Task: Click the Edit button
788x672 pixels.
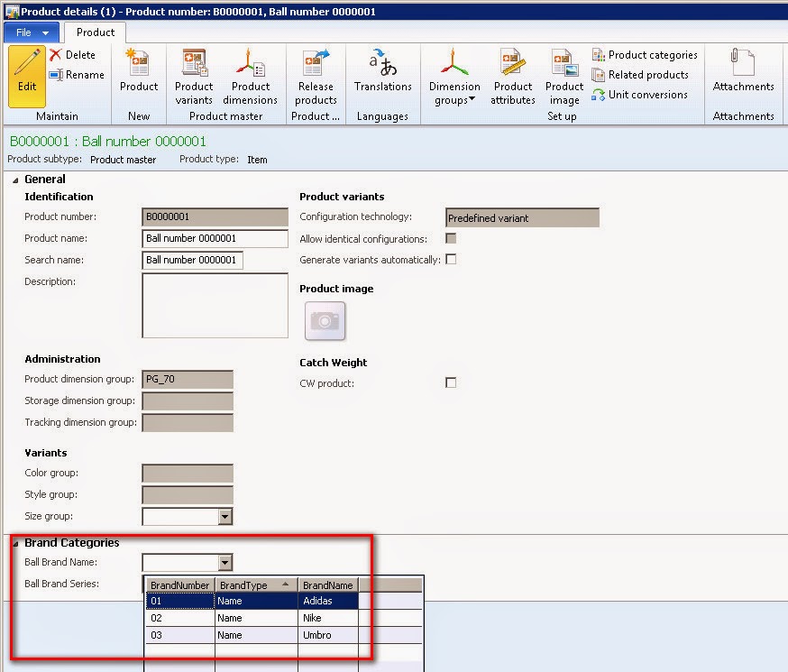Action: [x=26, y=77]
